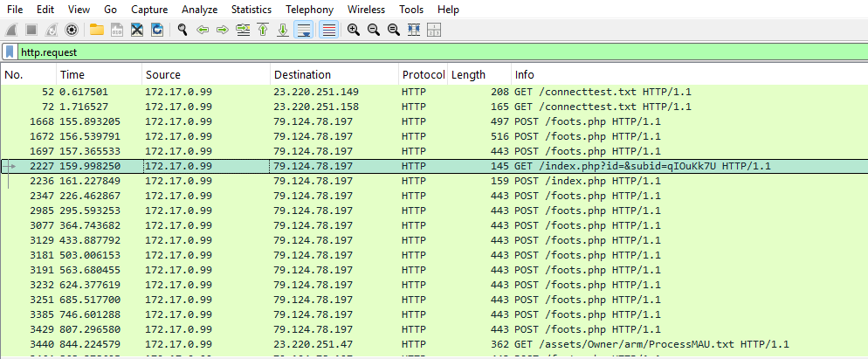This screenshot has width=868, height=359.
Task: Open the File menu
Action: (x=15, y=10)
